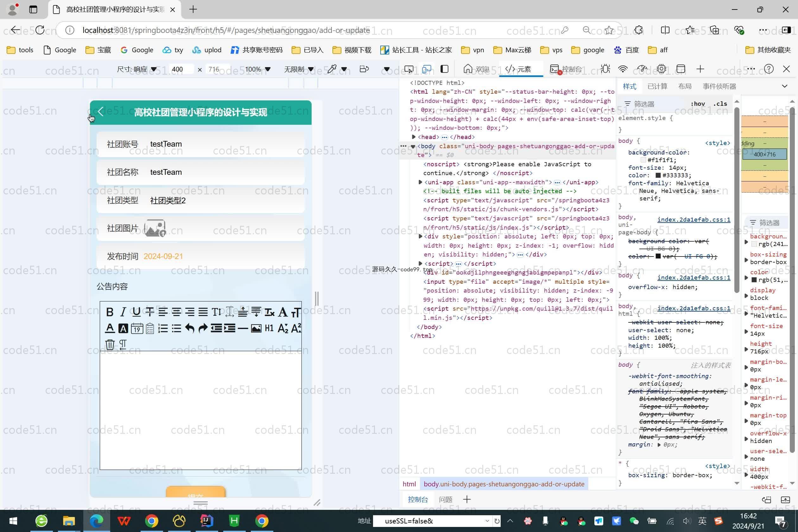This screenshot has width=798, height=532.
Task: Open the text color icon
Action: (110, 328)
